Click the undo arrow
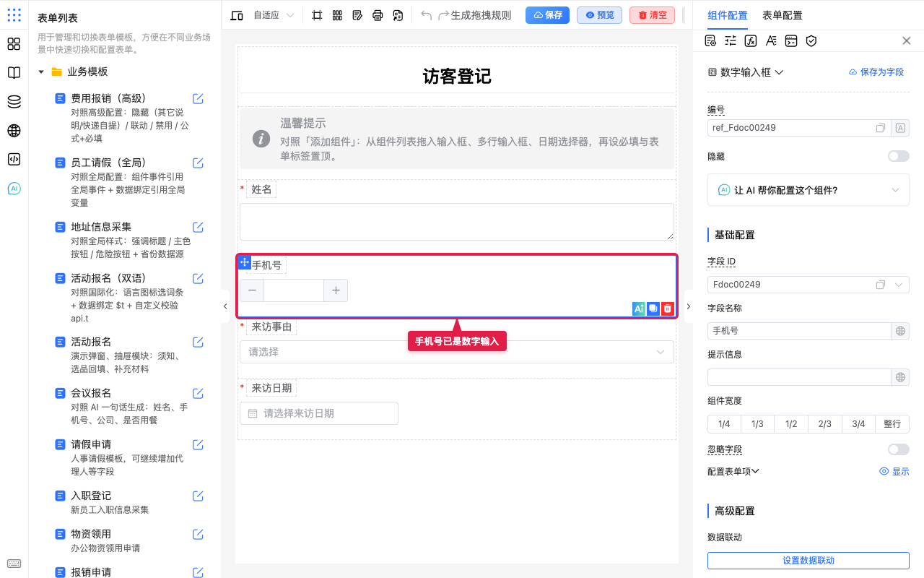This screenshot has height=578, width=924. [x=426, y=15]
